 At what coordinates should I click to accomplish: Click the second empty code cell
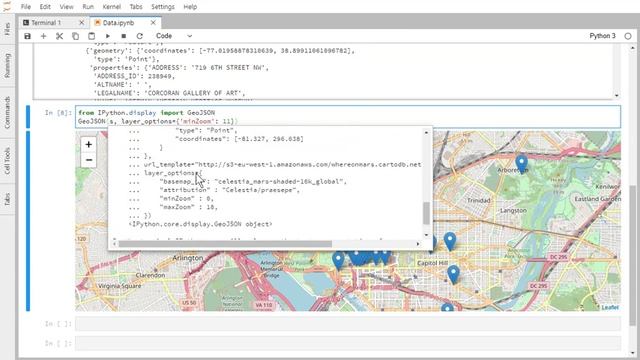point(348,343)
